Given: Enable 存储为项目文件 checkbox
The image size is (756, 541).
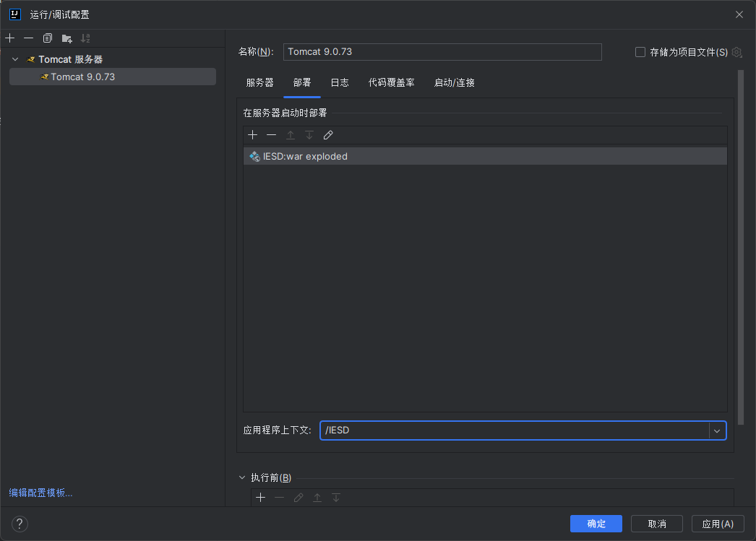Looking at the screenshot, I should click(640, 52).
